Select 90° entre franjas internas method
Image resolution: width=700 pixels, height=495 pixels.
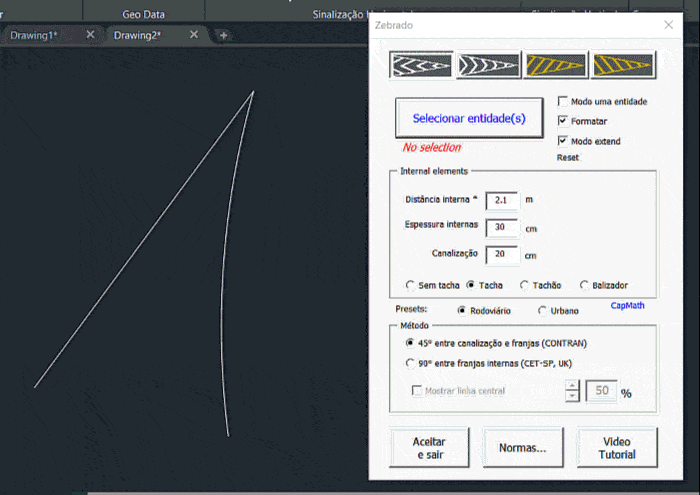pos(410,363)
